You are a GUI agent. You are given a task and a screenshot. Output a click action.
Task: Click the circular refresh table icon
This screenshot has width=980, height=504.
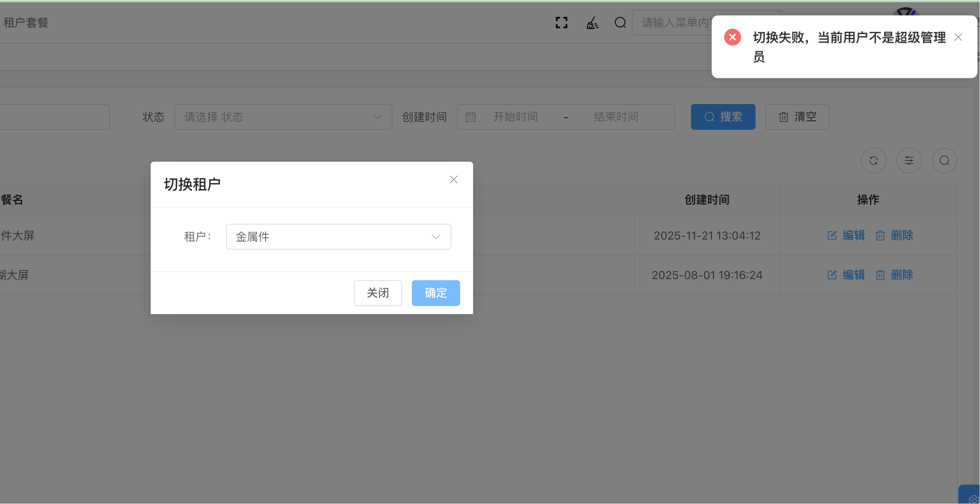pos(873,161)
